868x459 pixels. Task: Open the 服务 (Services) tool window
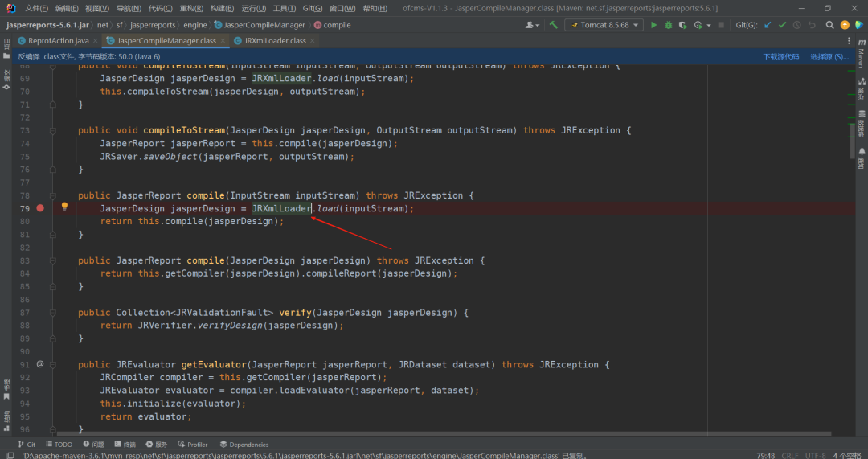(157, 444)
